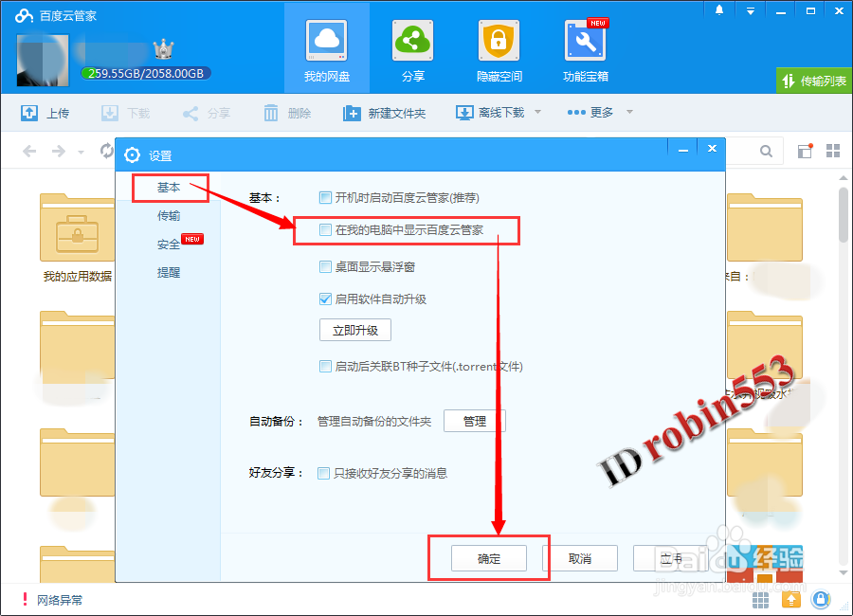Toggle 桌面显示悬浮窗 checkbox
The image size is (853, 616).
[x=325, y=266]
